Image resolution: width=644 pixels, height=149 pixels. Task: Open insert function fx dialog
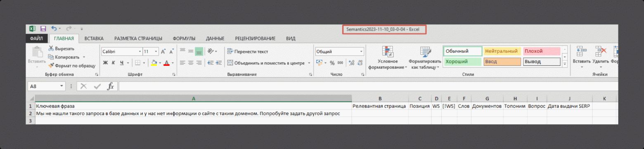(110, 86)
